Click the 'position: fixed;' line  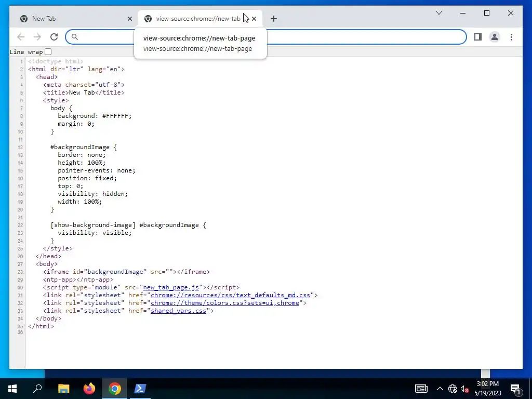point(87,179)
